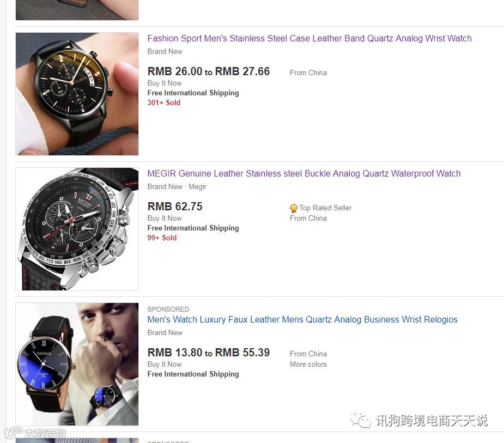Click the WeChat logo icon in the watermark
Screen dimensions: 504x443
pyautogui.click(x=361, y=420)
